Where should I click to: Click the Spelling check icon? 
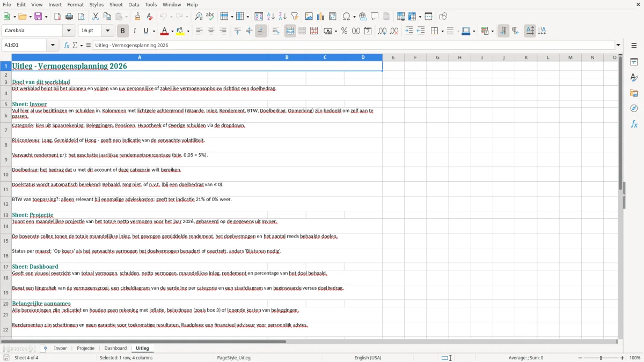(x=210, y=17)
